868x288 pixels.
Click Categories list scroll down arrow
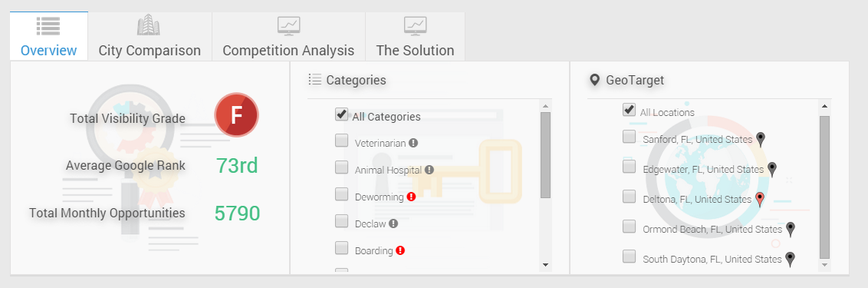pyautogui.click(x=546, y=265)
